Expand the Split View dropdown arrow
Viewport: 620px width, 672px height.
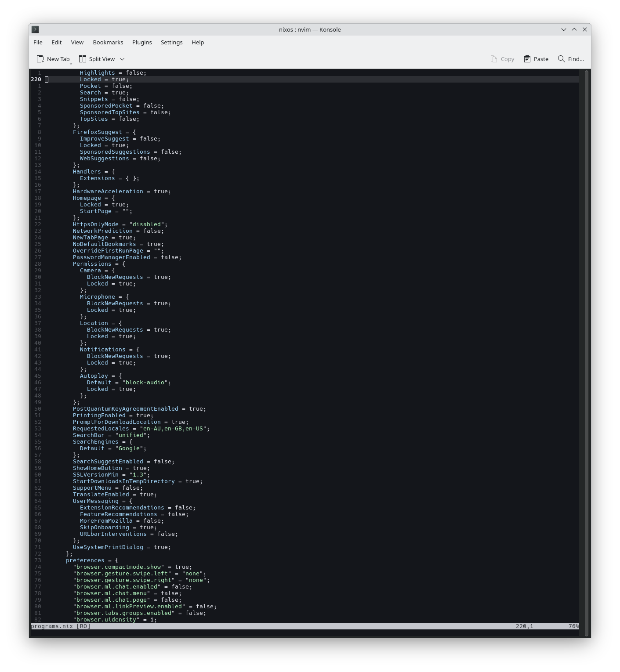click(x=122, y=59)
